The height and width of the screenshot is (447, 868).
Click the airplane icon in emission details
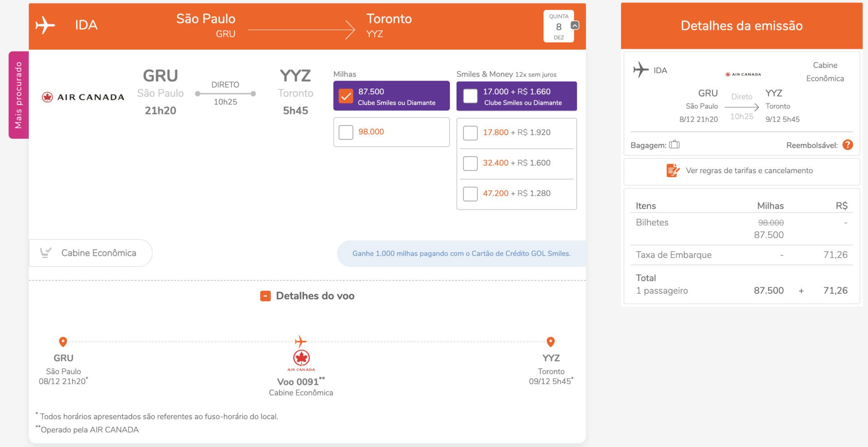[641, 70]
